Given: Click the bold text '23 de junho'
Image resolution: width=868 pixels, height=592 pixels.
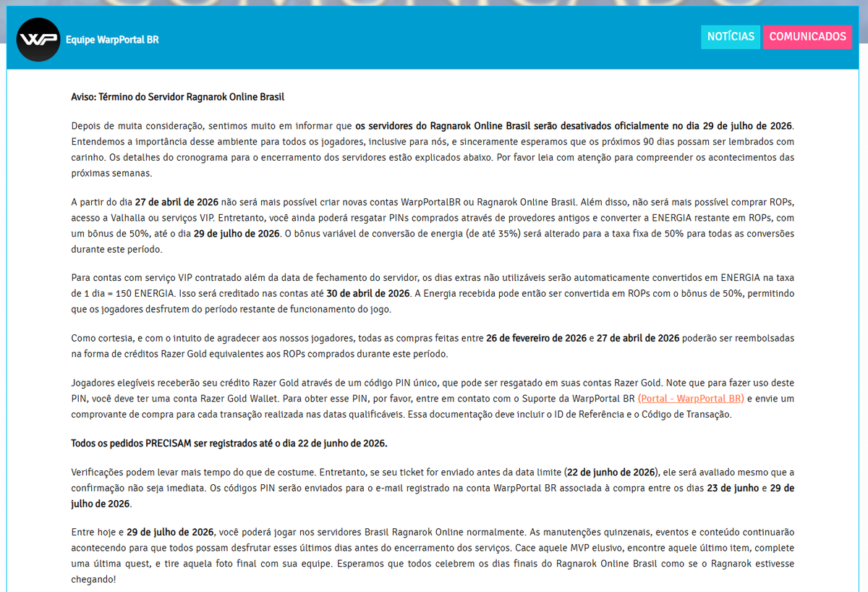Looking at the screenshot, I should pyautogui.click(x=732, y=489).
